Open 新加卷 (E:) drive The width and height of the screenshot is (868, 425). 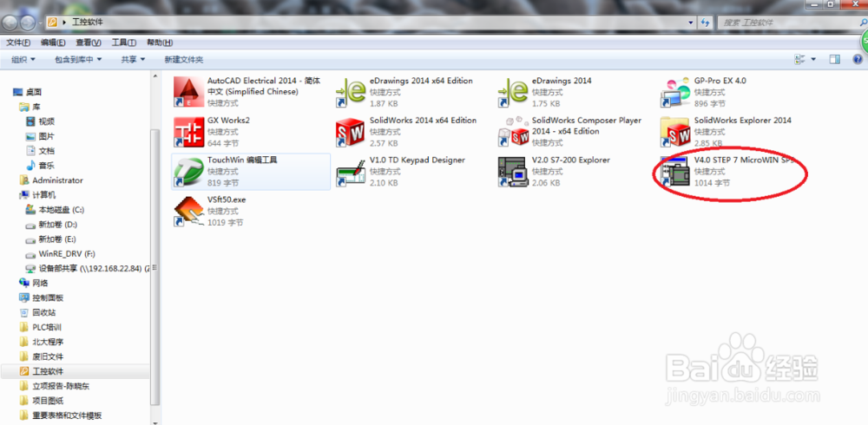51,239
